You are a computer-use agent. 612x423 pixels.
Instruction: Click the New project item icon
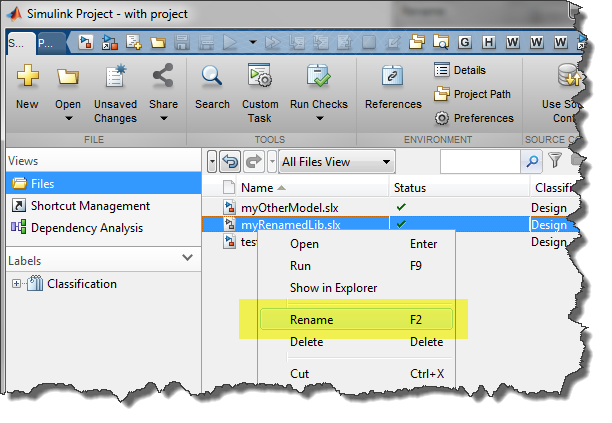click(27, 78)
